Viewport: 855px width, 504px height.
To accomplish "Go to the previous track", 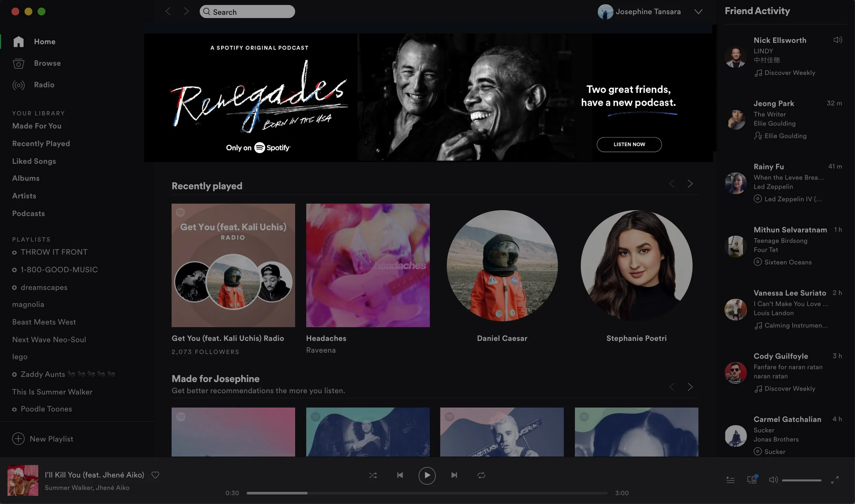I will [x=400, y=475].
